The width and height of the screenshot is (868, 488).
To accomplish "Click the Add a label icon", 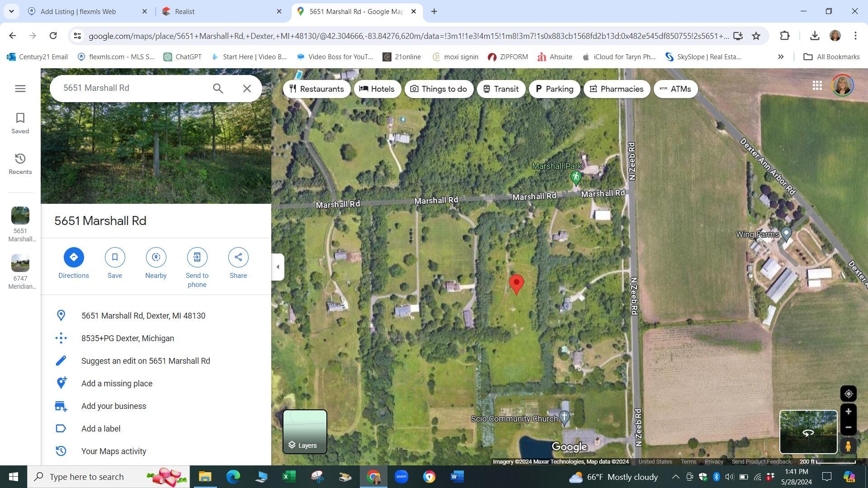I will [x=61, y=428].
